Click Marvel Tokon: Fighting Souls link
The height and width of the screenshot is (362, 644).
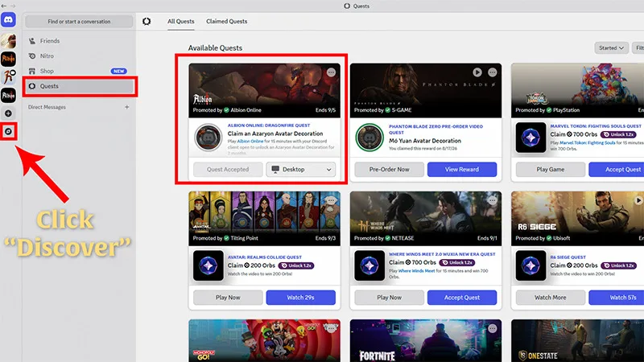(x=588, y=143)
